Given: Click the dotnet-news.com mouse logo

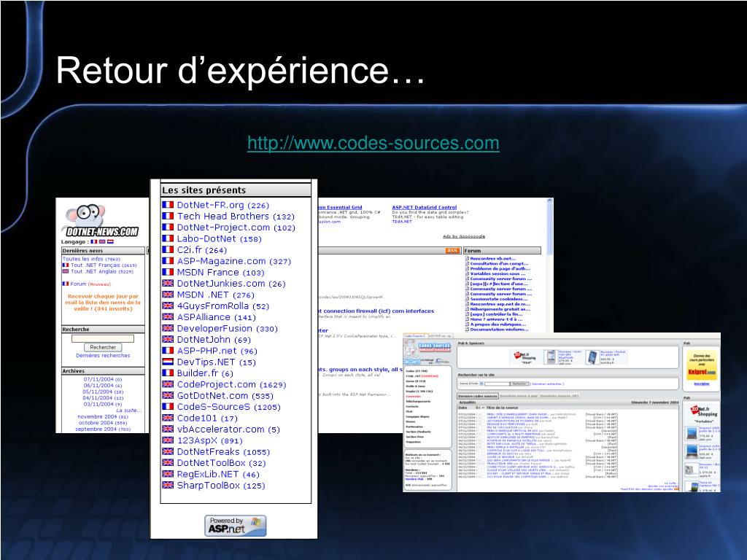Looking at the screenshot, I should click(x=101, y=220).
